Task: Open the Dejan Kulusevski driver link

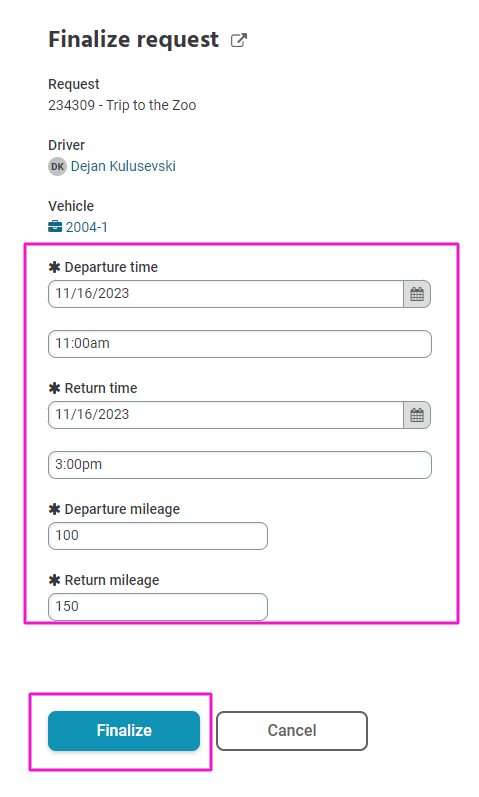Action: pyautogui.click(x=123, y=166)
